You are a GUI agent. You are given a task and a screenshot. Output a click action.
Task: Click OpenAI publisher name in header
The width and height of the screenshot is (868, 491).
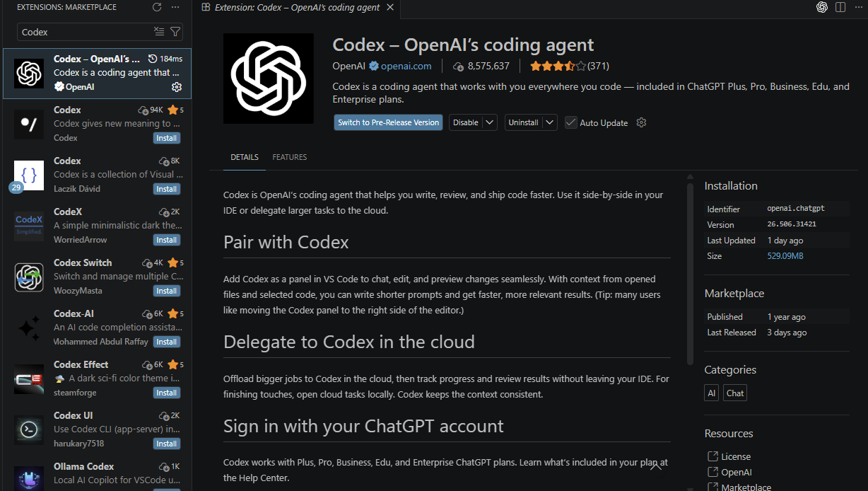[x=349, y=66]
